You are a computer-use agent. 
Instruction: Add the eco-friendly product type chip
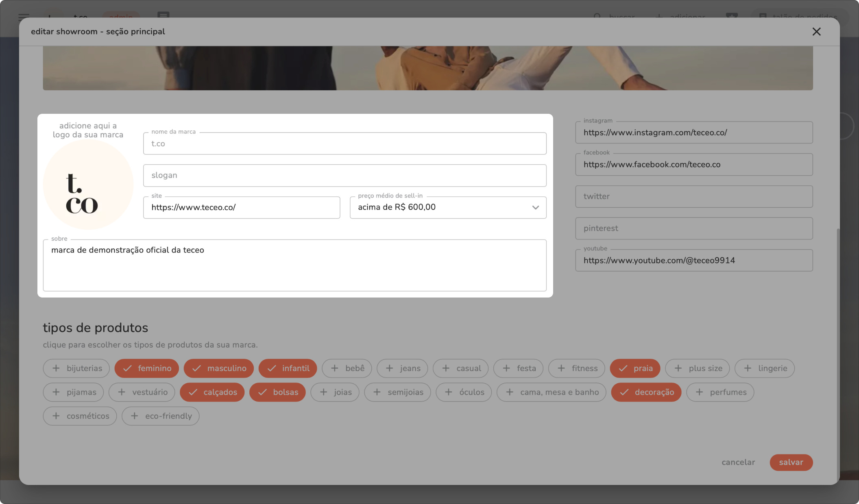coord(161,416)
